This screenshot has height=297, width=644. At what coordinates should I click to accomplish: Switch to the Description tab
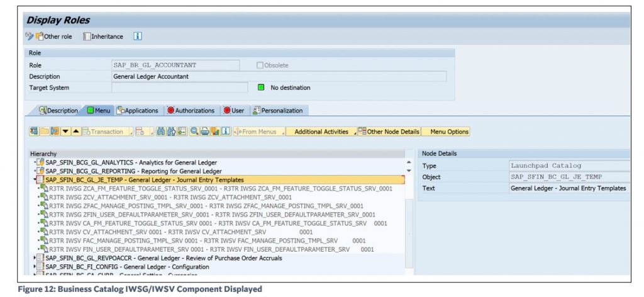[x=58, y=111]
